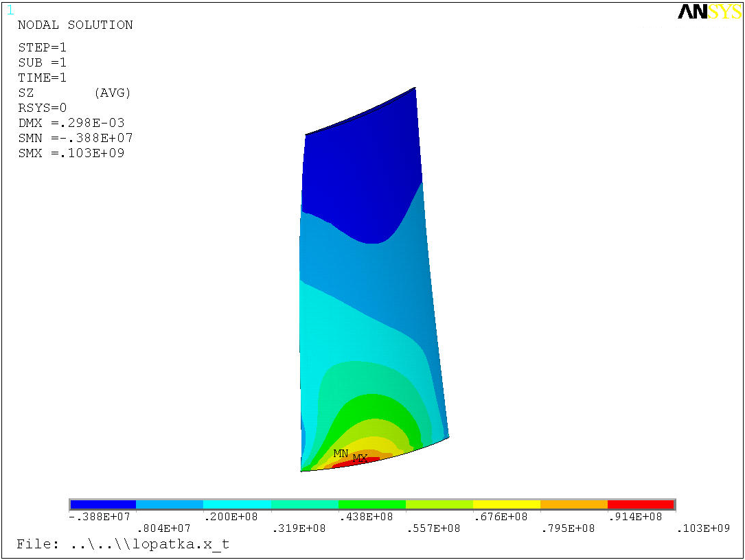745x560 pixels.
Task: Click the legend value -.388E+07
Action: pos(100,517)
